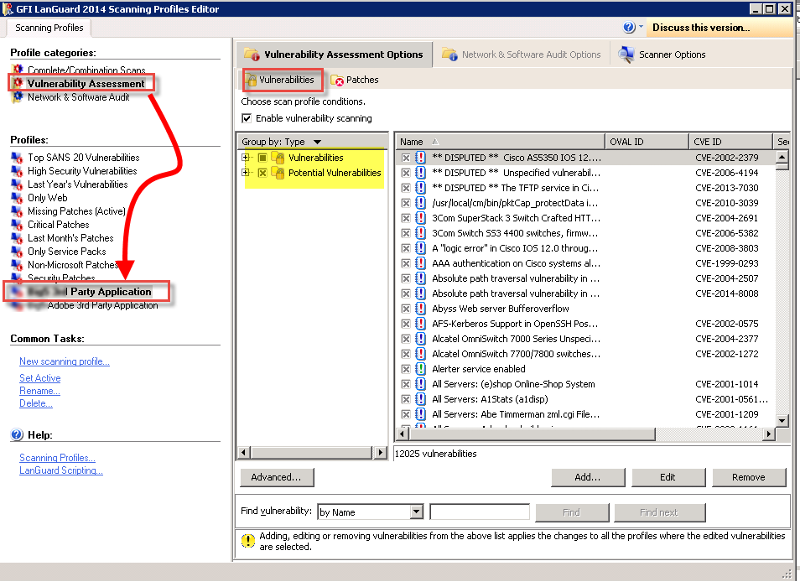Image resolution: width=800 pixels, height=581 pixels.
Task: Expand the Potential Vulnerabilities tree node
Action: [x=246, y=173]
